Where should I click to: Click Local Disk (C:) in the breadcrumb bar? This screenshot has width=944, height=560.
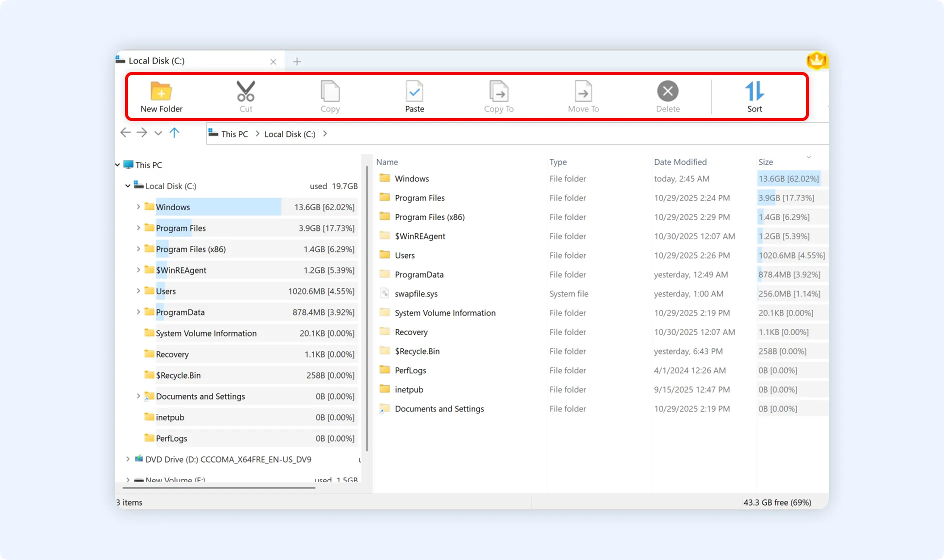tap(289, 133)
